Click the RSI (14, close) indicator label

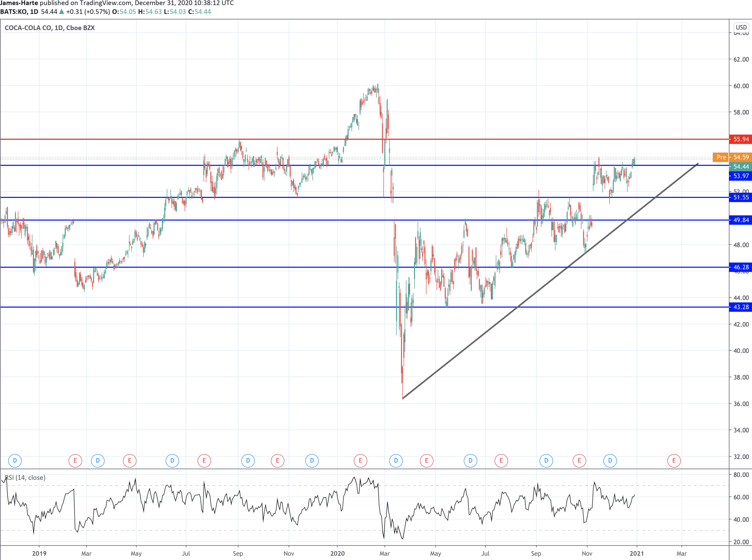coord(25,478)
